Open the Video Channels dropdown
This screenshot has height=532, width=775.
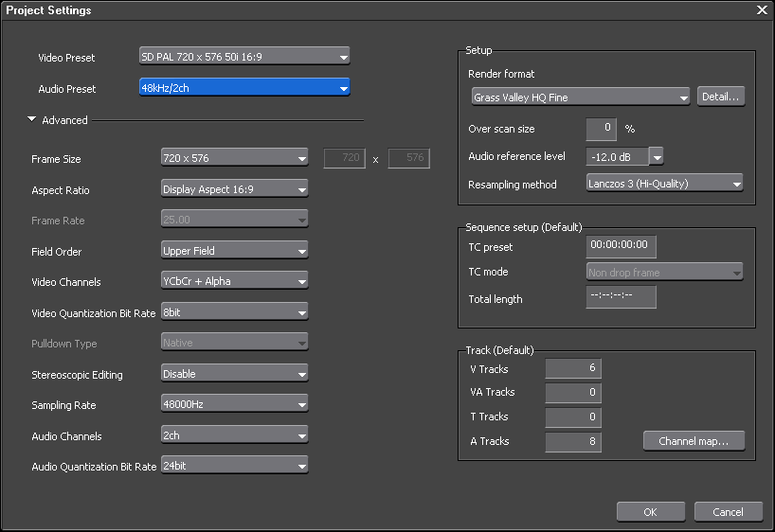(x=234, y=281)
